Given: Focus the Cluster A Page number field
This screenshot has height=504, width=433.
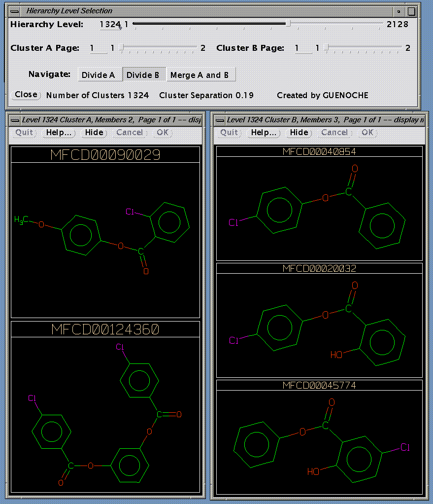Looking at the screenshot, I should 98,48.
